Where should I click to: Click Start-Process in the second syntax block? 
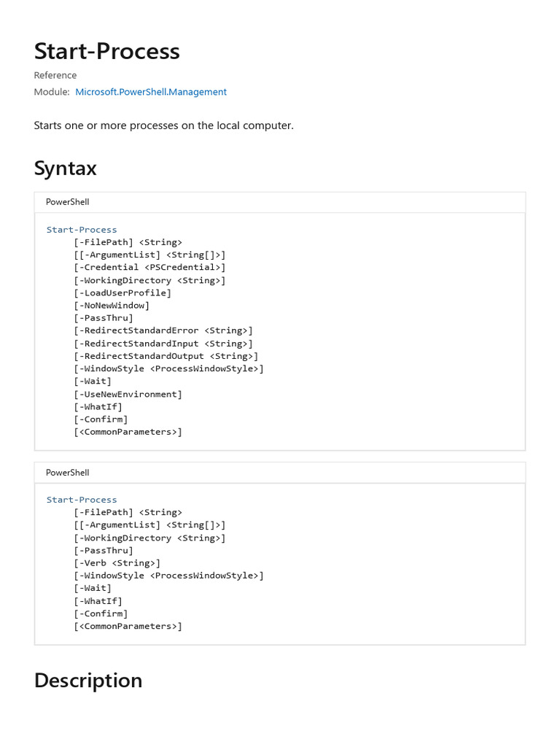[x=82, y=500]
